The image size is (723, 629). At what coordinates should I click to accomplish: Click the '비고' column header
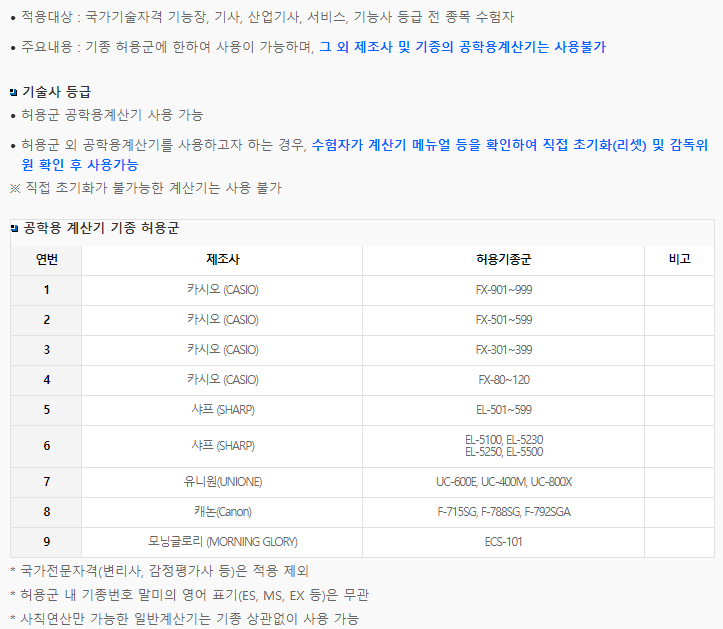tap(680, 260)
